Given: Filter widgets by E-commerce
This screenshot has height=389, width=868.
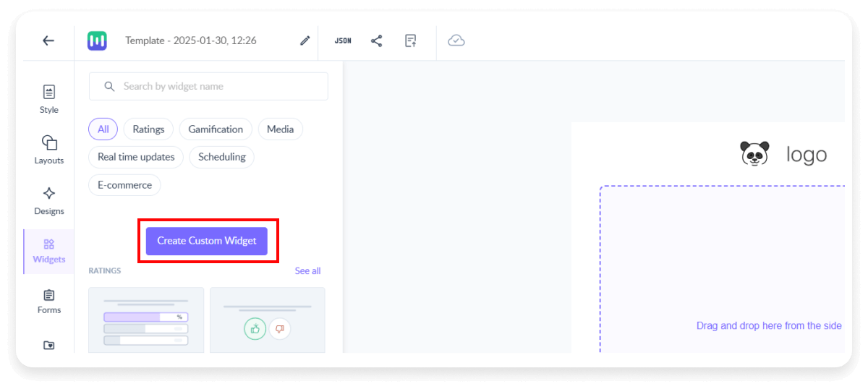Looking at the screenshot, I should [x=125, y=185].
